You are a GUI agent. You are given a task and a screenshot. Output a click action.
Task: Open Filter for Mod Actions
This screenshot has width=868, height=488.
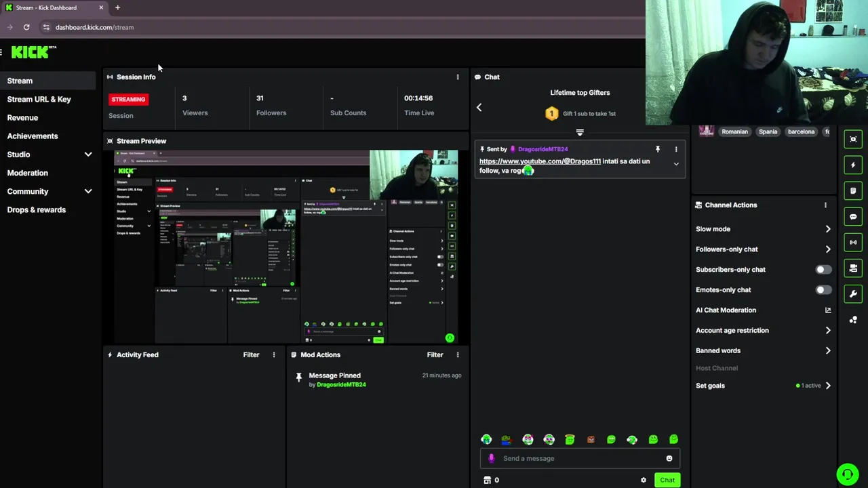pyautogui.click(x=435, y=354)
